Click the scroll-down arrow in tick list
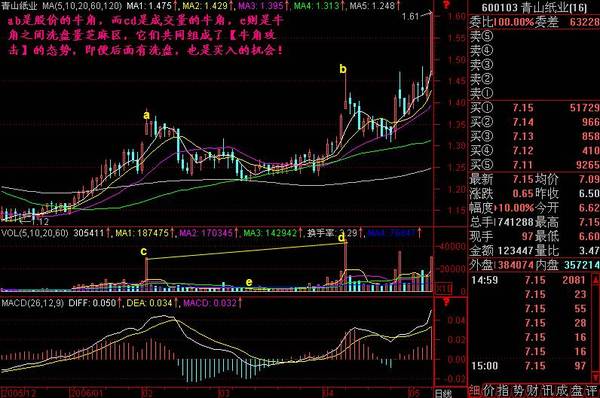Viewport: 600px width, 398px height. tap(596, 377)
